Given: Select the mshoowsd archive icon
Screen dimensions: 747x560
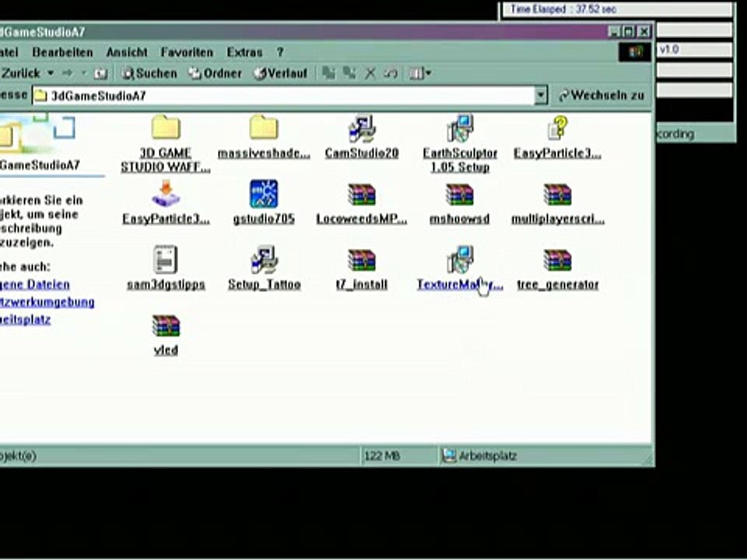Looking at the screenshot, I should [460, 194].
